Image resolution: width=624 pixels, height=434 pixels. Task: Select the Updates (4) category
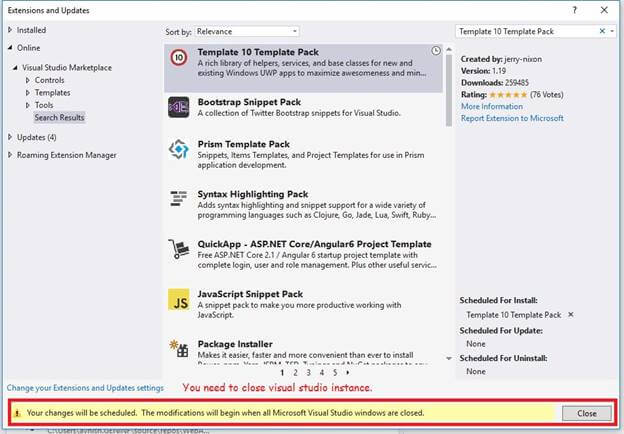click(36, 137)
